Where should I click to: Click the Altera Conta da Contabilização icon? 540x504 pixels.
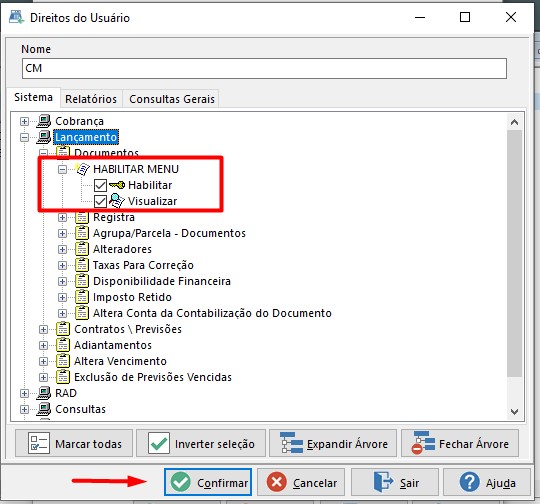[82, 313]
